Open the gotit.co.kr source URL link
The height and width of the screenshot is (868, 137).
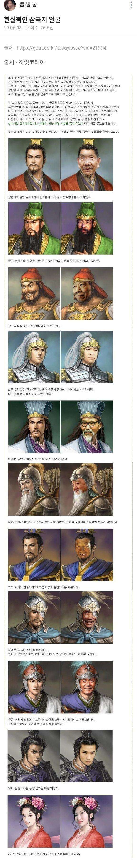[x=61, y=48]
